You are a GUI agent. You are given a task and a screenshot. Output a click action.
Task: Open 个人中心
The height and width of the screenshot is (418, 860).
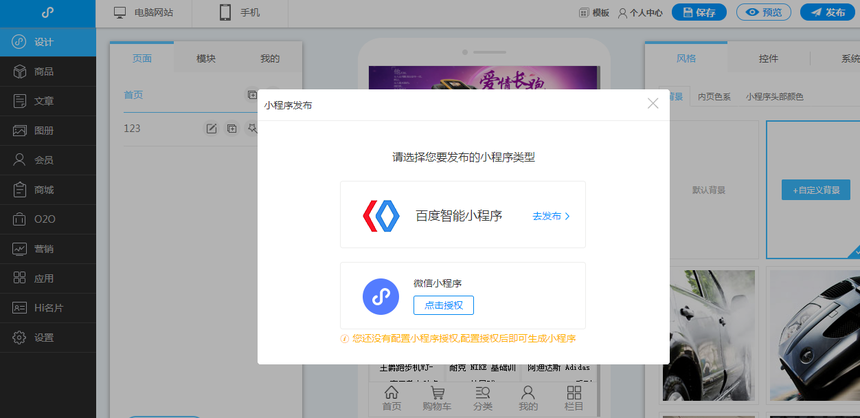640,13
